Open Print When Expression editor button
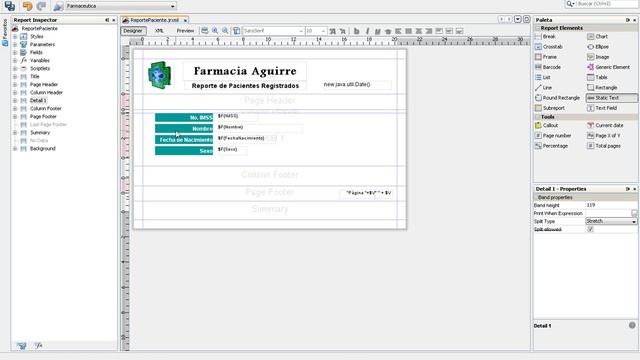This screenshot has width=640, height=360. click(634, 213)
